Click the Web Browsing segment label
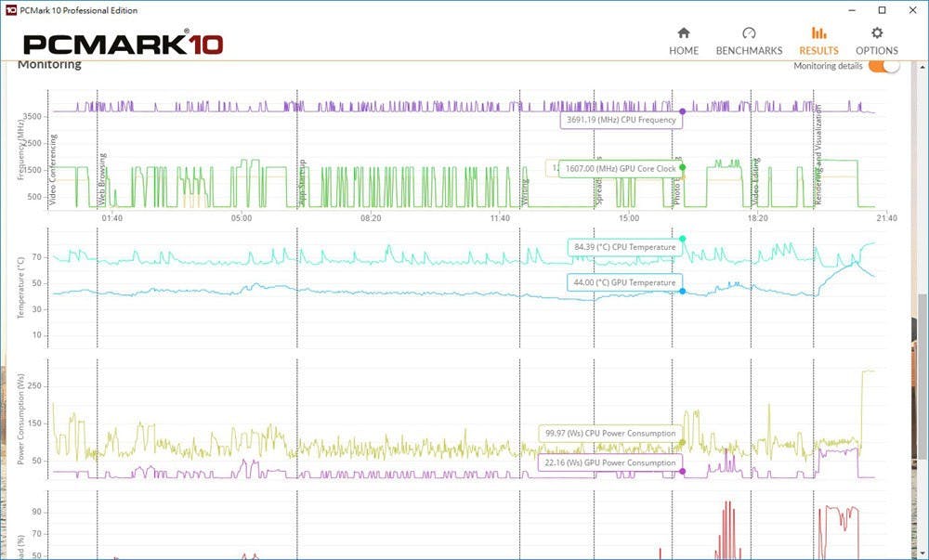929x560 pixels. pyautogui.click(x=102, y=179)
